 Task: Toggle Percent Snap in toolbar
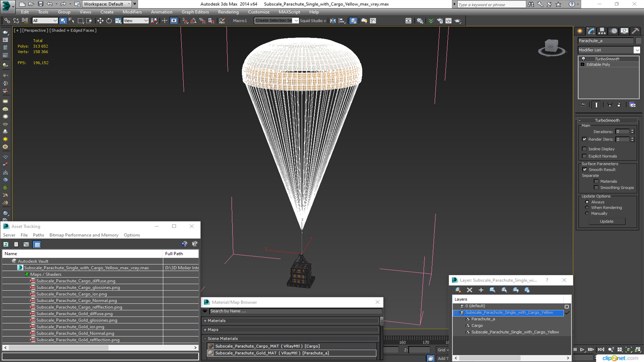(x=202, y=21)
